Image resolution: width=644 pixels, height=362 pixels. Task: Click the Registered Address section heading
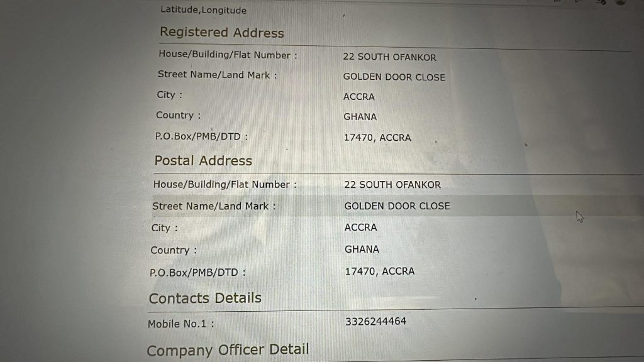pos(221,33)
